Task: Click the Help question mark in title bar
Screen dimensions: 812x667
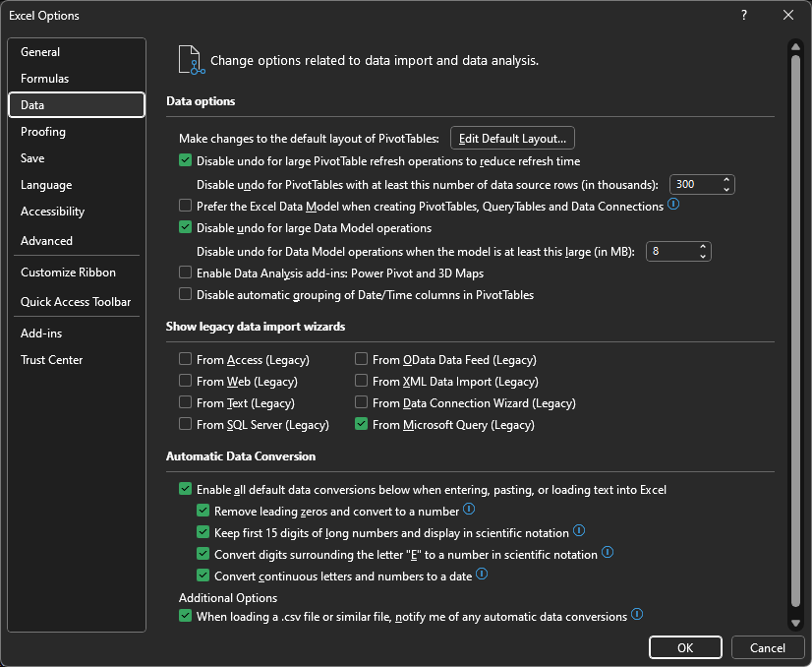Action: click(x=744, y=15)
